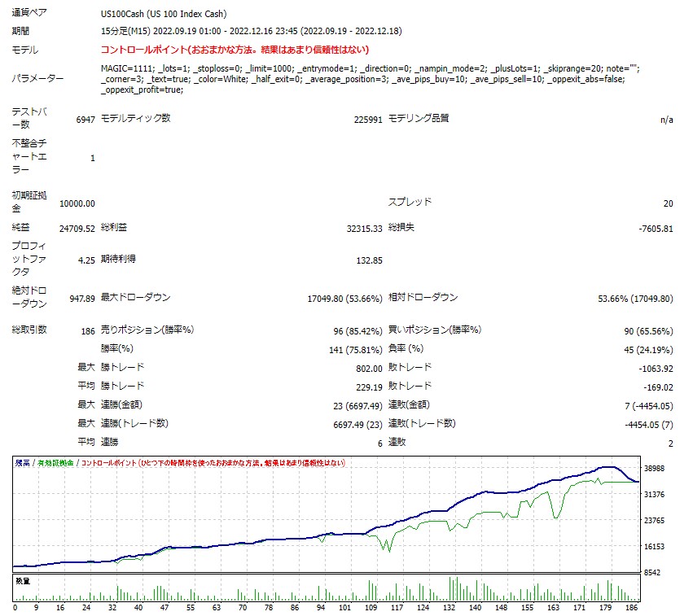The image size is (693, 616).
Task: Click the average consecutive losses value 2
Action: 670,443
